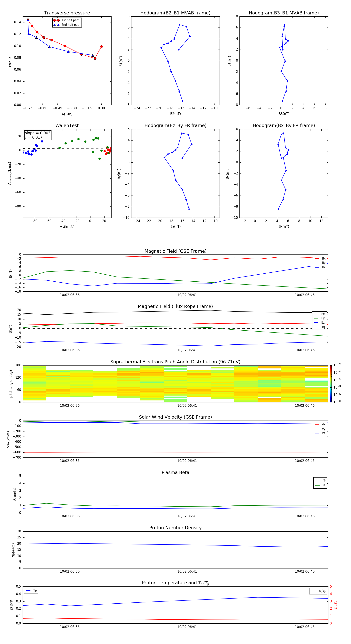This screenshot has height=644, width=351.
Task: Select the "Bx'" flux rope legend entry
Action: click(x=320, y=314)
